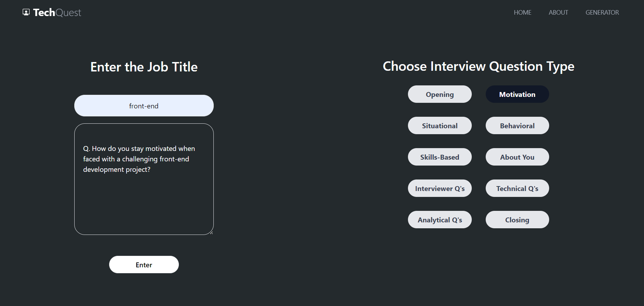Pick the Skills-Based question type
The height and width of the screenshot is (306, 644).
click(x=440, y=157)
